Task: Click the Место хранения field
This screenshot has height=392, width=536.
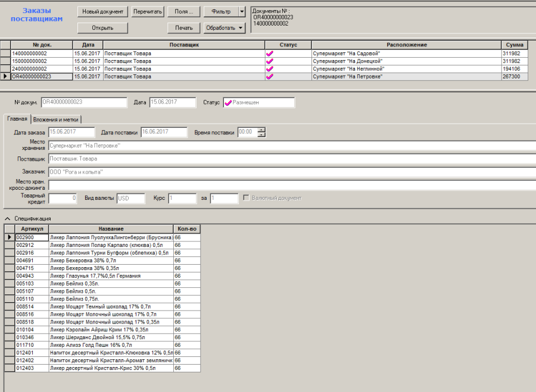Action: click(292, 146)
